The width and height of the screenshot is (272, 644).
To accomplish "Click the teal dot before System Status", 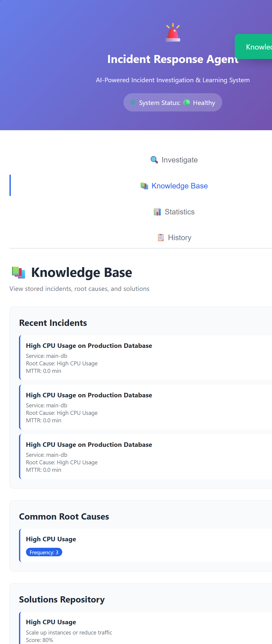I will [x=133, y=102].
